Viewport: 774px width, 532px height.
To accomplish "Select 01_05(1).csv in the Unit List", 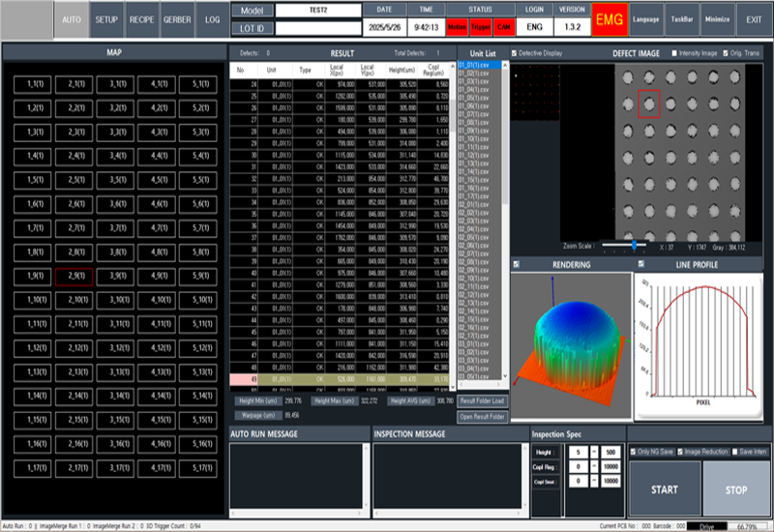I will (x=474, y=99).
